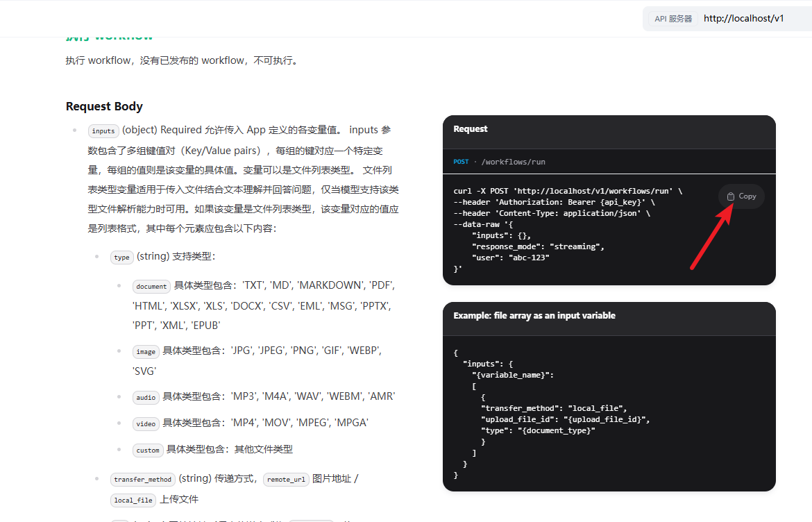The image size is (812, 522).
Task: Click the http://localhost/v1 server URL
Action: coord(743,19)
